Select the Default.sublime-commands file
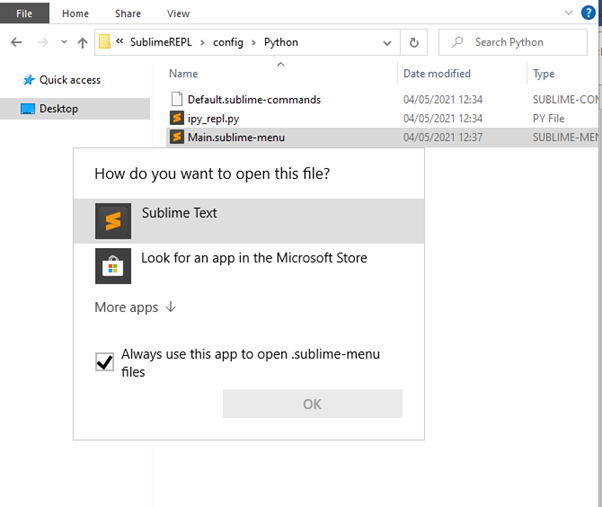 click(254, 99)
